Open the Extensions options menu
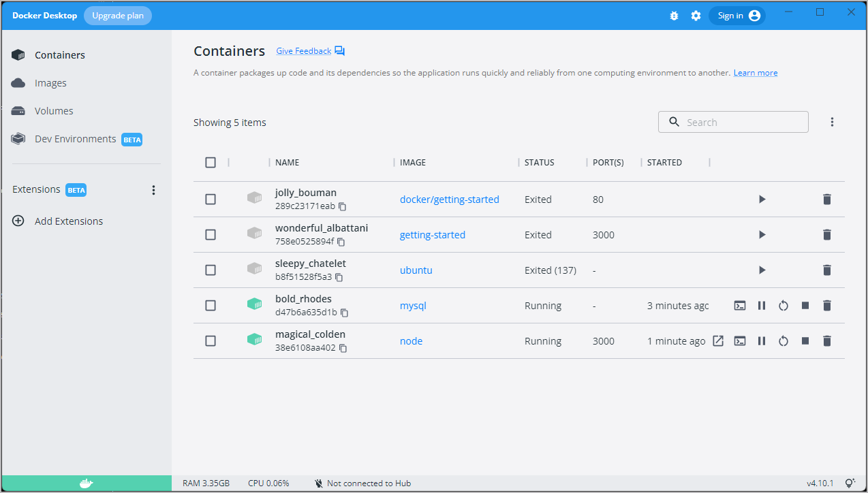This screenshot has height=493, width=868. click(x=154, y=190)
